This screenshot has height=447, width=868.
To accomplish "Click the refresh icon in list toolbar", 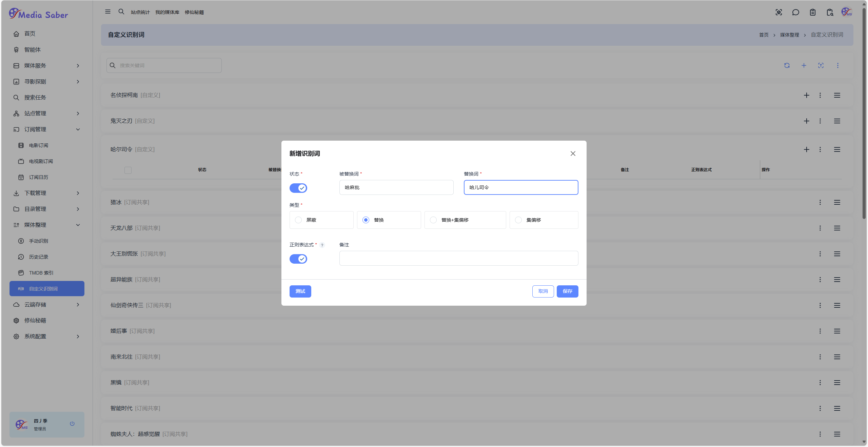I will tap(787, 65).
